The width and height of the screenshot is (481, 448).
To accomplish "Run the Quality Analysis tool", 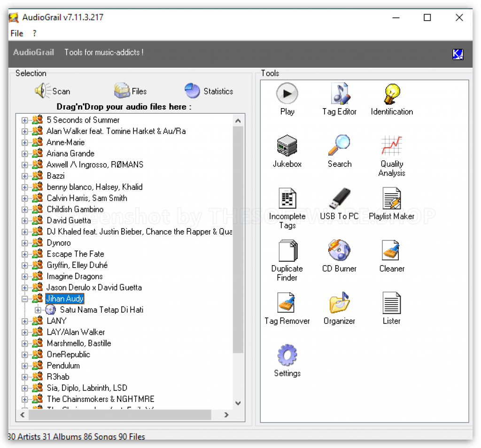I will (x=392, y=156).
